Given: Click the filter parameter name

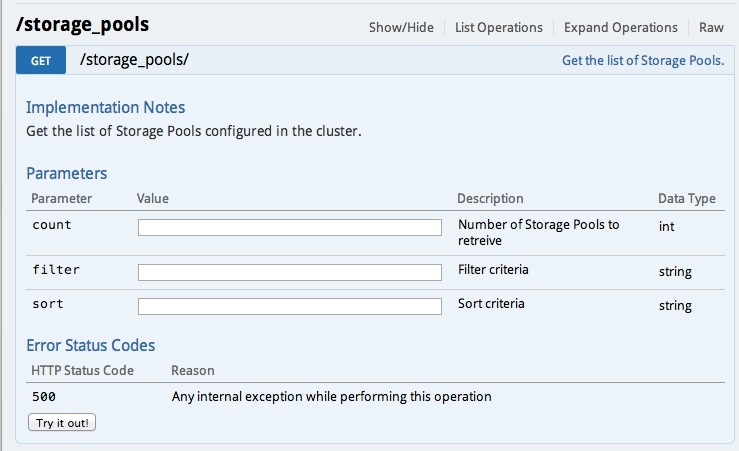Looking at the screenshot, I should (x=56, y=270).
